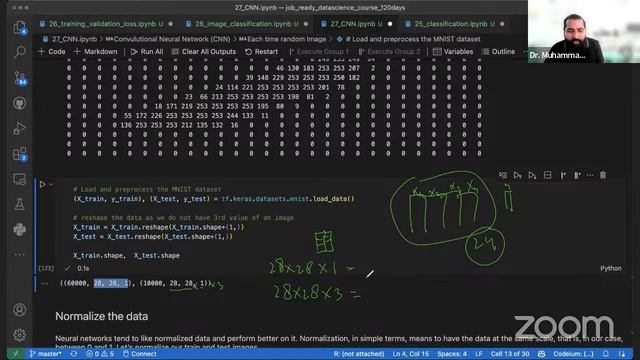This screenshot has width=640, height=360.
Task: Open more cell actions ellipsis
Action: pyautogui.click(x=590, y=175)
